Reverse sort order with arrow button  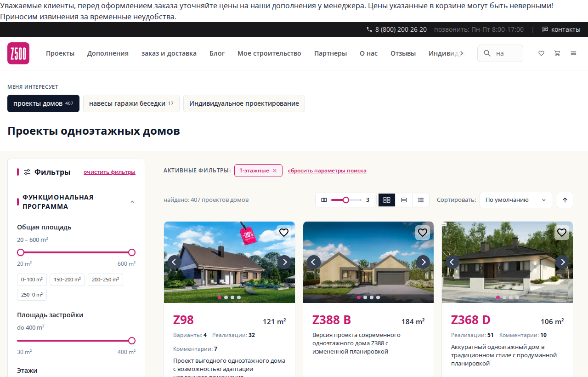point(565,200)
